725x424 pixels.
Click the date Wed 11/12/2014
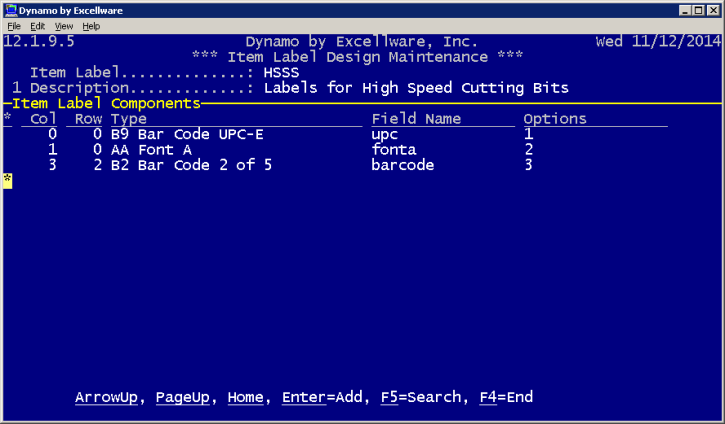coord(658,42)
